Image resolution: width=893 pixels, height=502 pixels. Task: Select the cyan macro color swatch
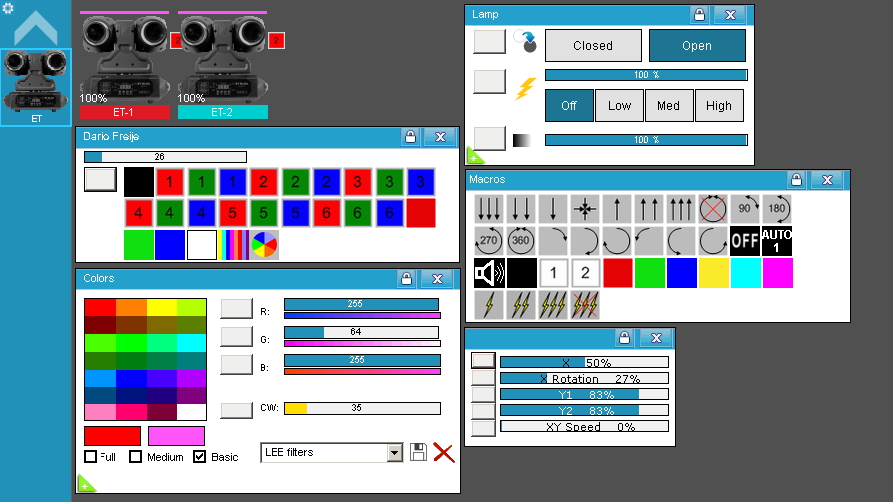tap(745, 273)
